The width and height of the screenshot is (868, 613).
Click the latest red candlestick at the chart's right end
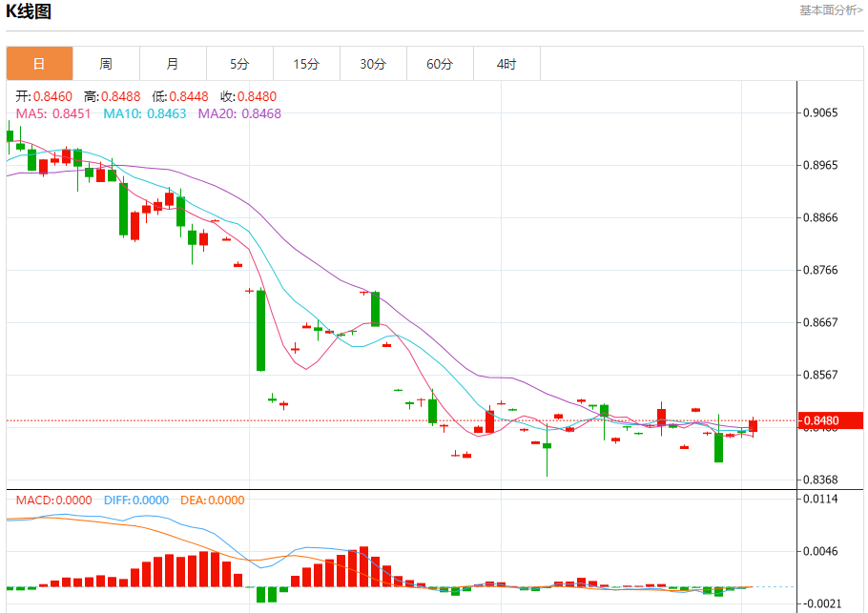point(753,426)
